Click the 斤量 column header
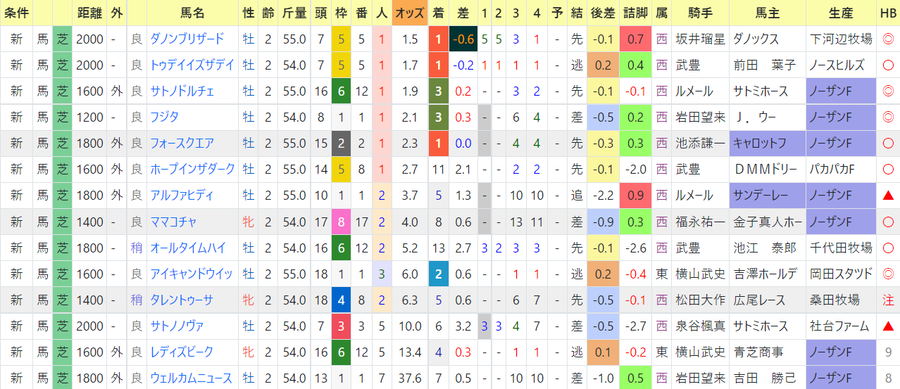 pyautogui.click(x=294, y=13)
